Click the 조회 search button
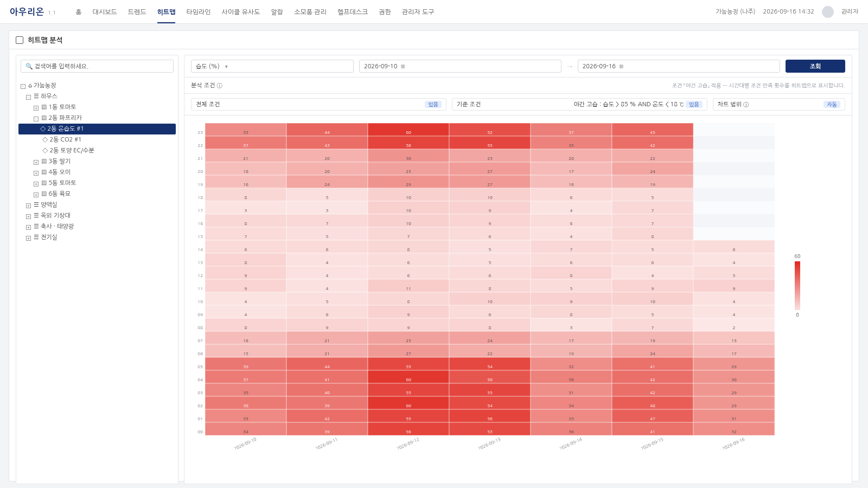The height and width of the screenshot is (488, 868). [x=815, y=66]
